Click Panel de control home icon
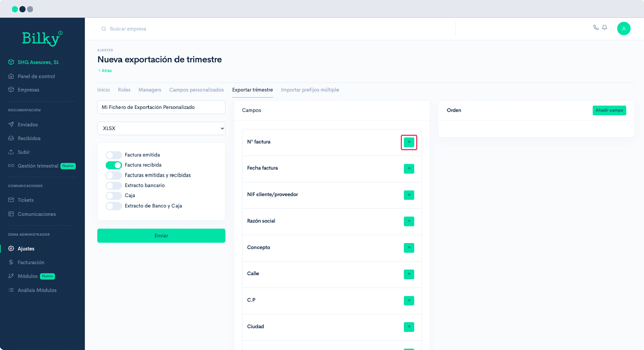 point(11,76)
